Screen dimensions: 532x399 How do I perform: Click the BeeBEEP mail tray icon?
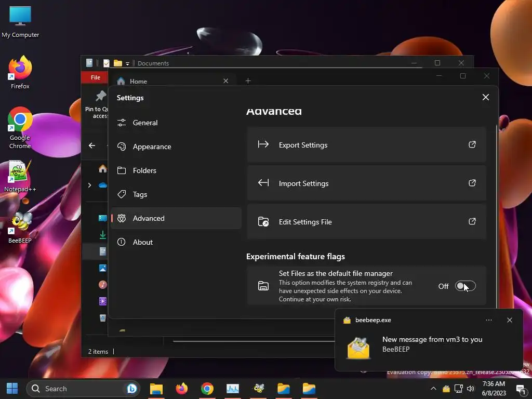pos(446,389)
